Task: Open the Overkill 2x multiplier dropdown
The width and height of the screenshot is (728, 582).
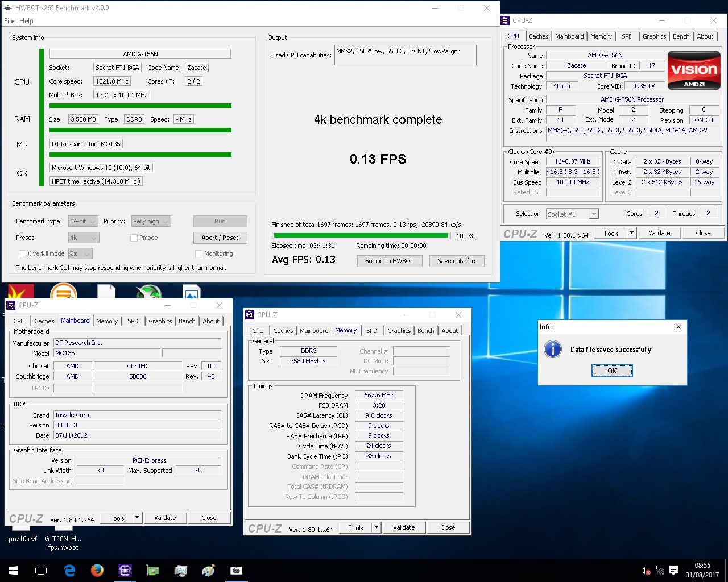Action: click(80, 253)
